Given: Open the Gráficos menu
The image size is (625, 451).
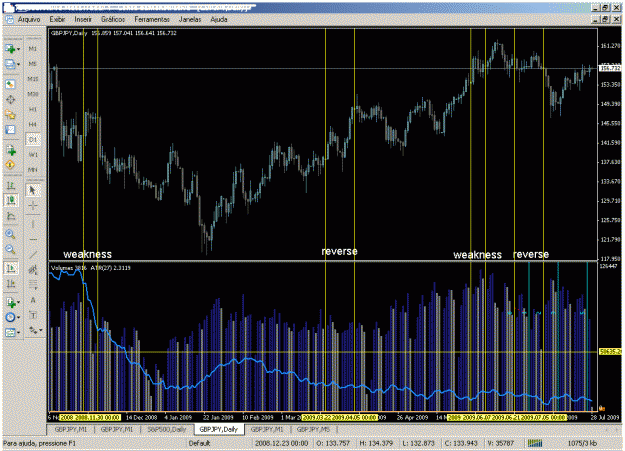Looking at the screenshot, I should coord(113,20).
